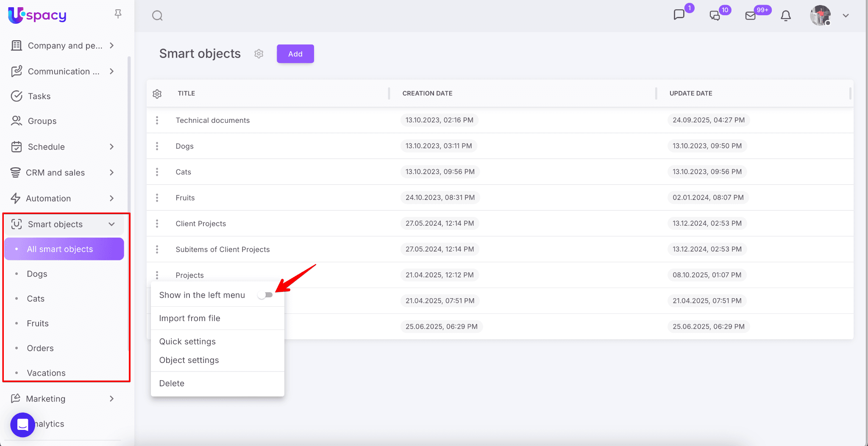Image resolution: width=868 pixels, height=446 pixels.
Task: Open the chat messages icon
Action: pyautogui.click(x=679, y=15)
